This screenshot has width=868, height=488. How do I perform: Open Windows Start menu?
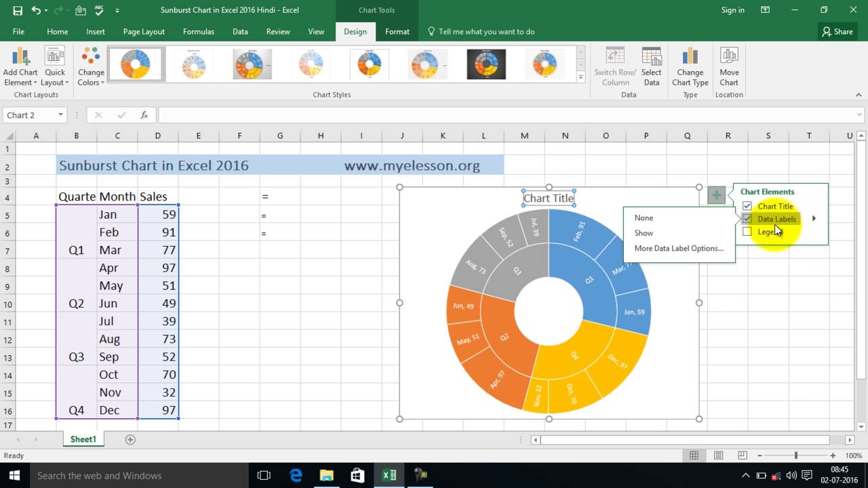(x=14, y=475)
